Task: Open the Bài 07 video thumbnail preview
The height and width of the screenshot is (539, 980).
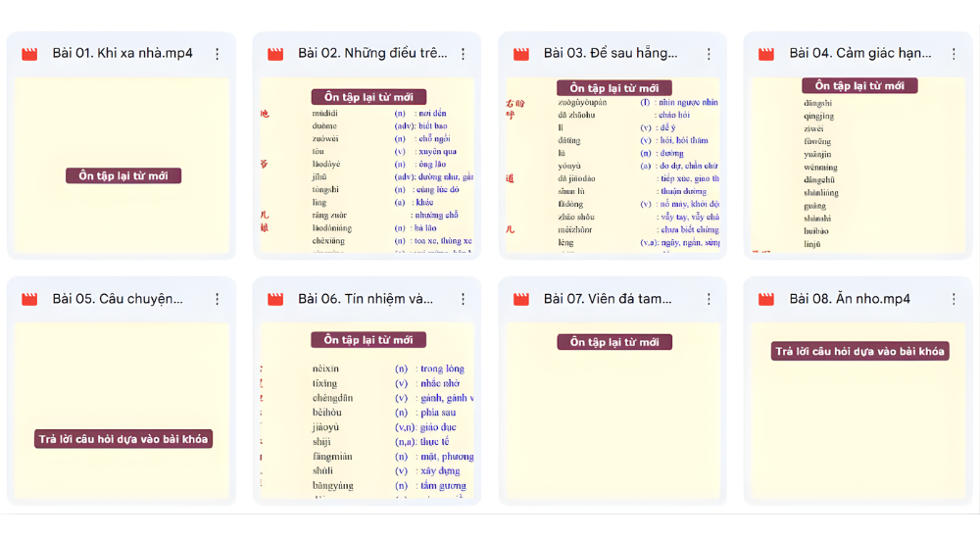Action: (612, 411)
